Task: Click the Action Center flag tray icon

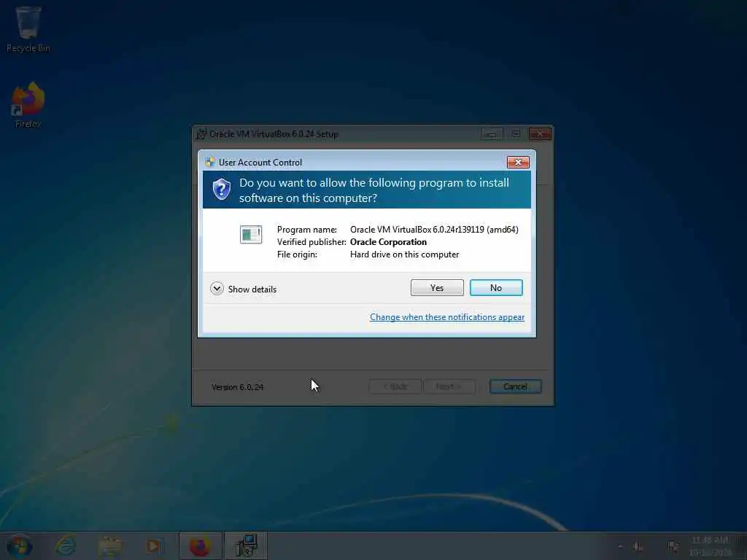Action: point(673,547)
